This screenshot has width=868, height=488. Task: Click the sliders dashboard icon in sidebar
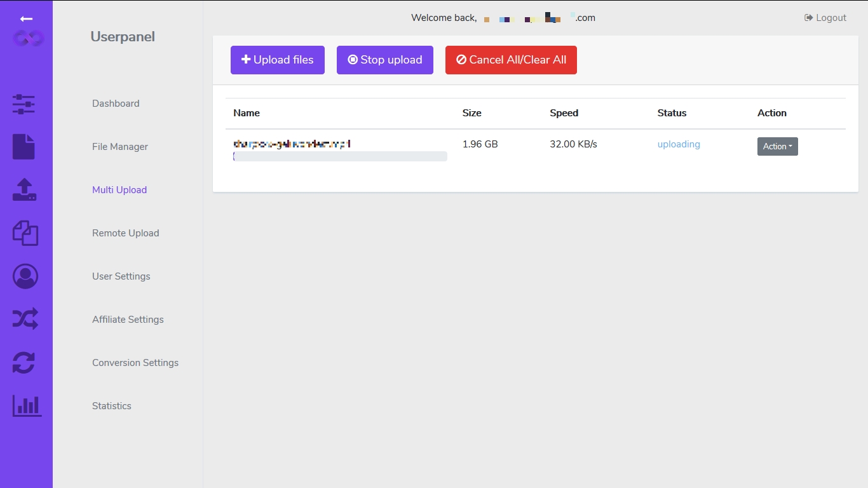coord(24,104)
